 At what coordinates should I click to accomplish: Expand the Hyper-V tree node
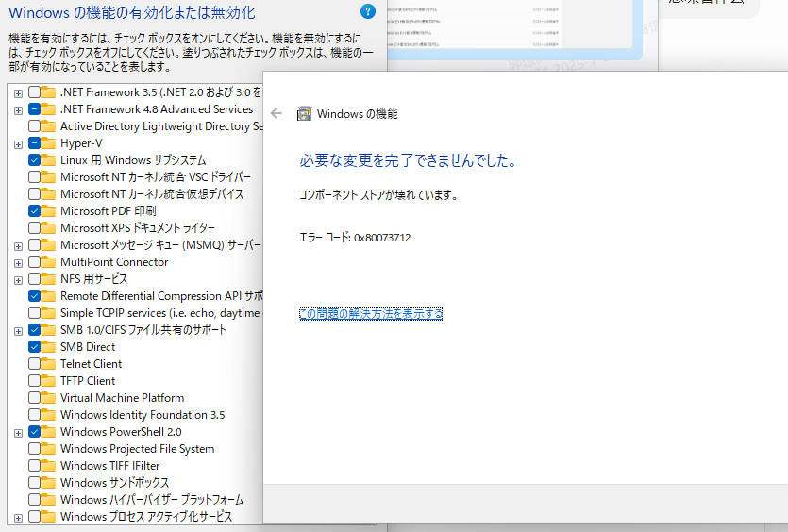(x=18, y=144)
